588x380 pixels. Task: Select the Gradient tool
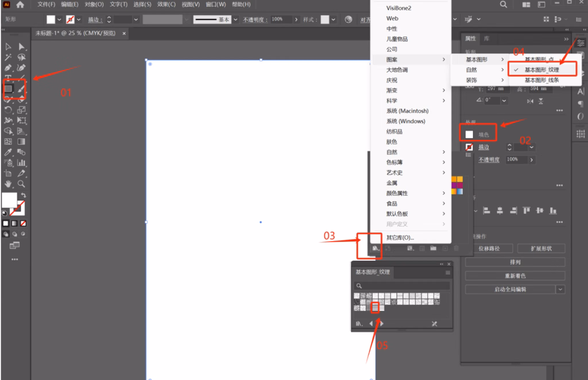pyautogui.click(x=21, y=142)
